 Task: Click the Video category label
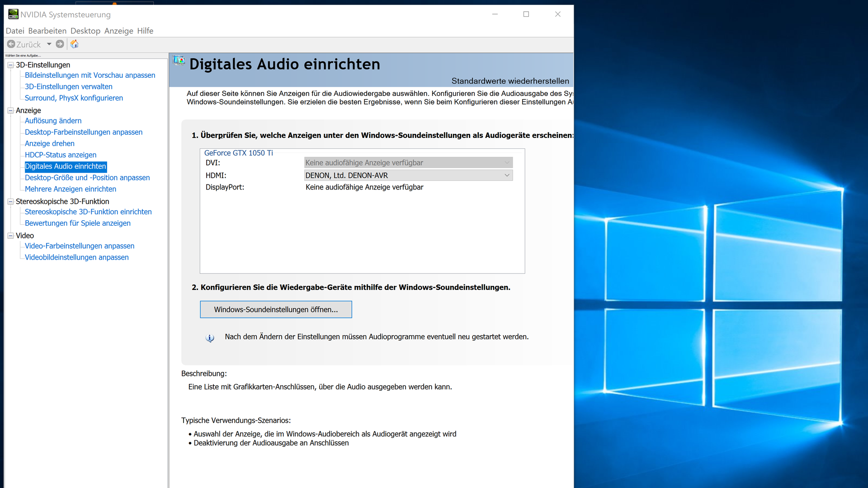pos(25,236)
